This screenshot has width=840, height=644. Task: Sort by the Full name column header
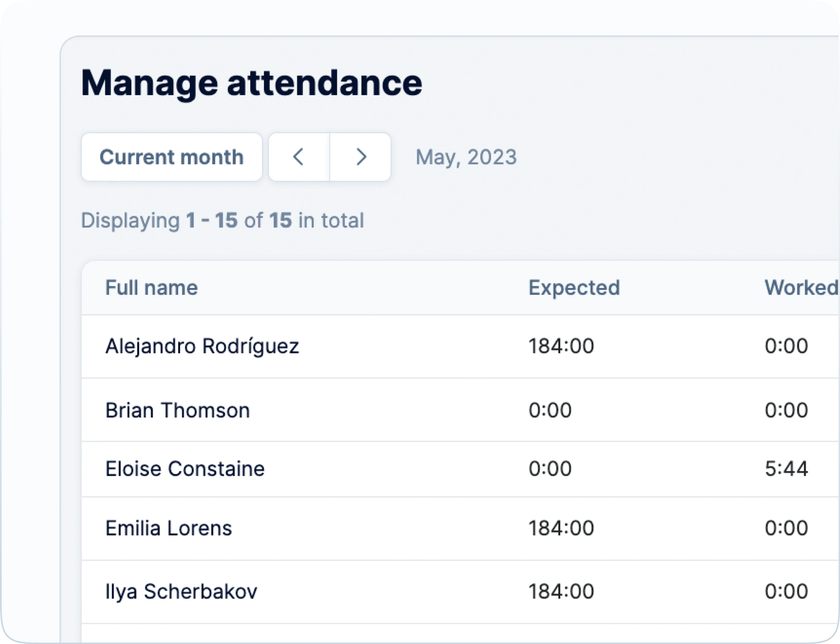click(x=152, y=288)
